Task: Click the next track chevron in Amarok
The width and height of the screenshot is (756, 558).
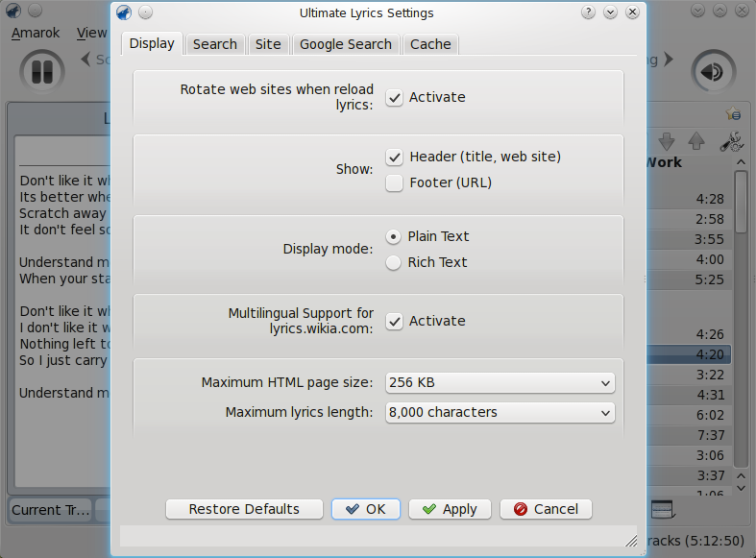Action: (669, 60)
